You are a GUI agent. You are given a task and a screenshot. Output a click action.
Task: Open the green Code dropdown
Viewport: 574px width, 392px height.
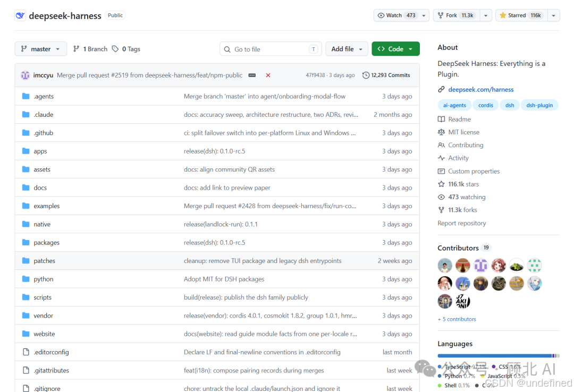click(x=395, y=49)
